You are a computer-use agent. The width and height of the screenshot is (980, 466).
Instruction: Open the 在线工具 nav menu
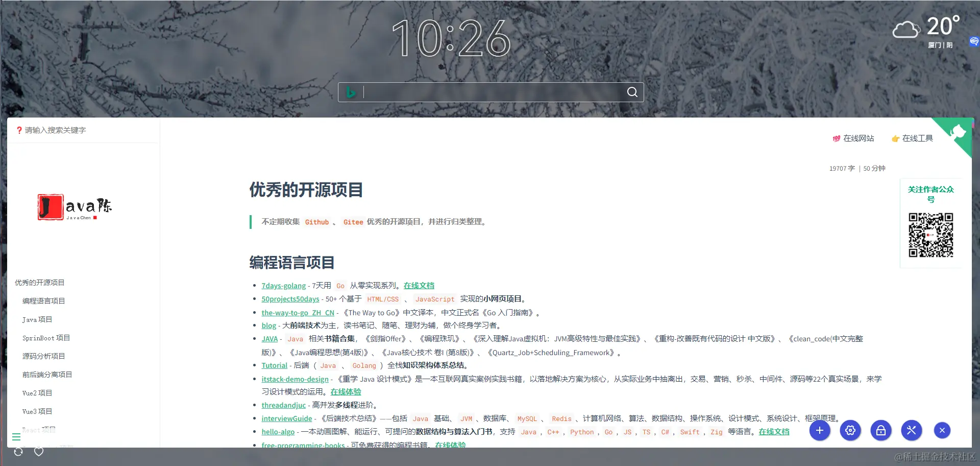[912, 138]
